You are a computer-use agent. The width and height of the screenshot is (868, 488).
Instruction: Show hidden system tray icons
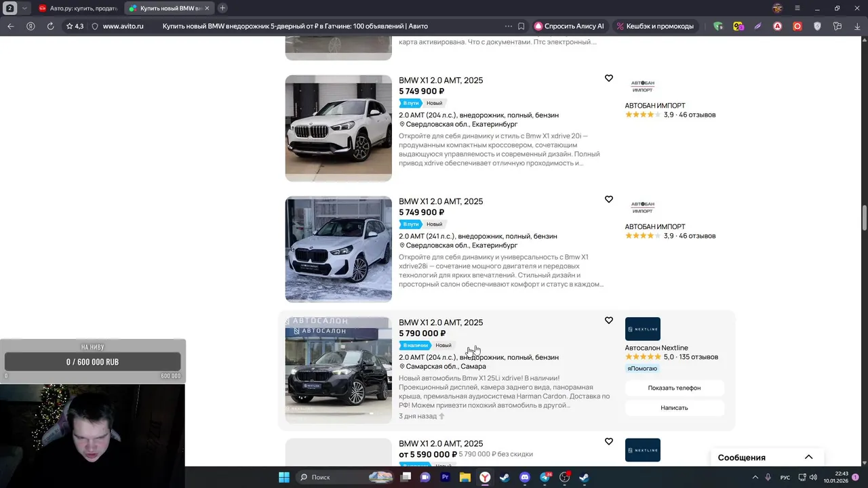tap(755, 477)
